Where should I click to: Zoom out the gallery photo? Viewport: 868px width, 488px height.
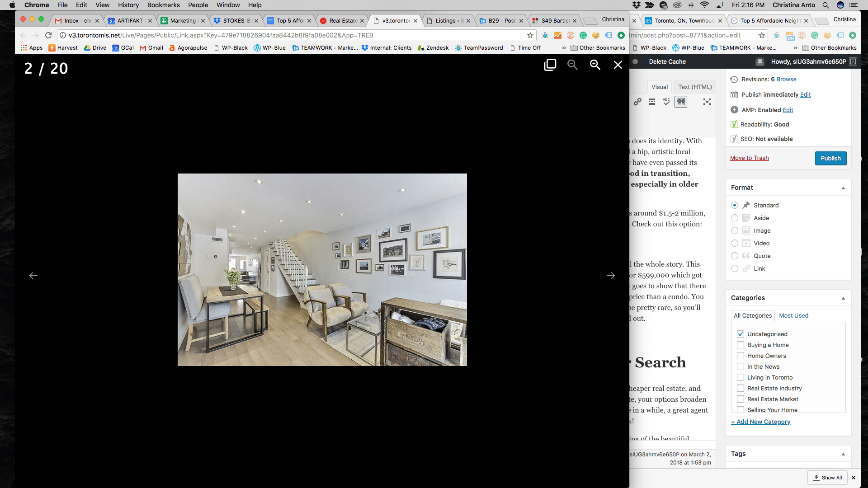pos(572,65)
